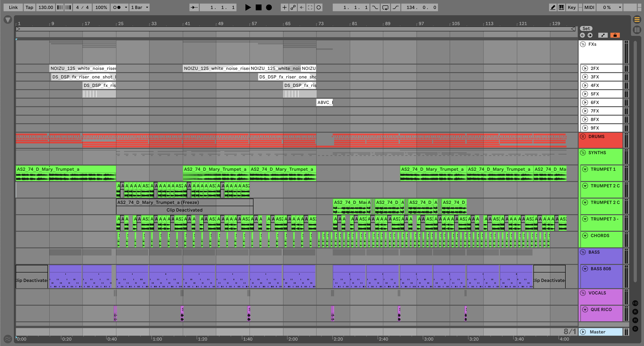Screen dimensions: 644x346
Task: Toggle the Loop switch in control bar
Action: [x=385, y=7]
